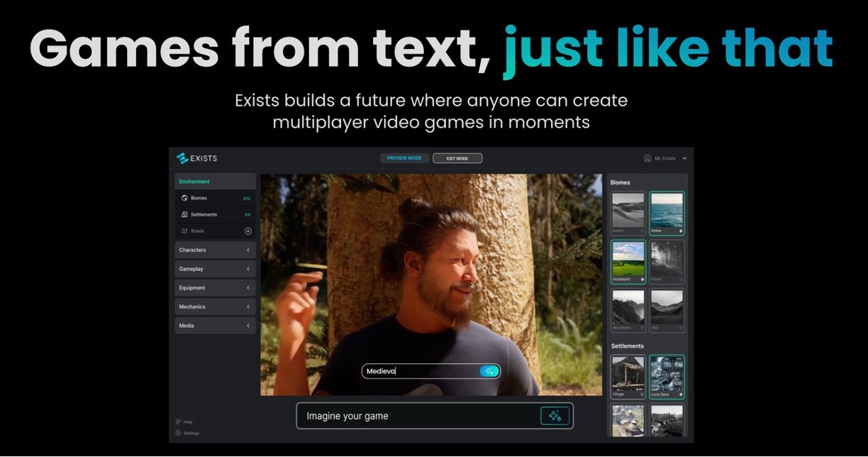Click the Mr. Exists username
The height and width of the screenshot is (457, 868).
665,158
